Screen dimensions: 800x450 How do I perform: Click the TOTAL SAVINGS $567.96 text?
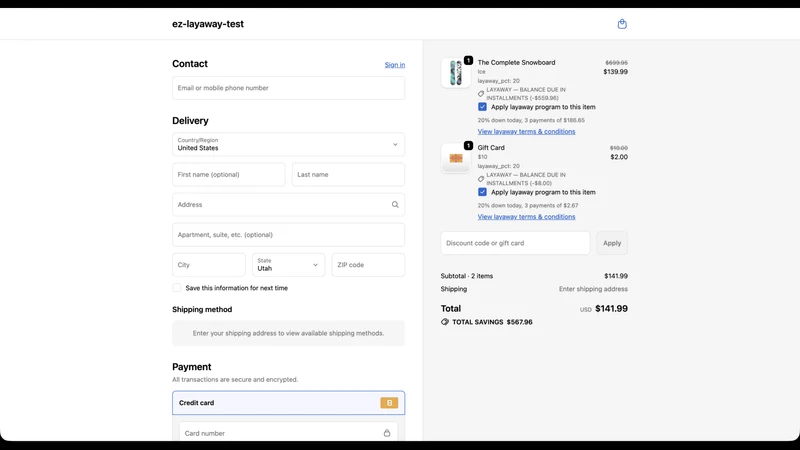492,322
